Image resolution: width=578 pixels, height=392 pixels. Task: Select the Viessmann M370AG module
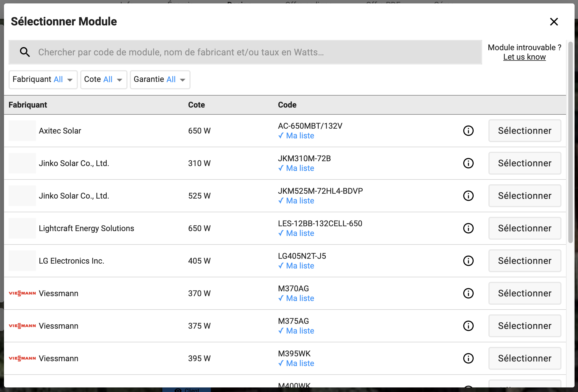point(525,293)
